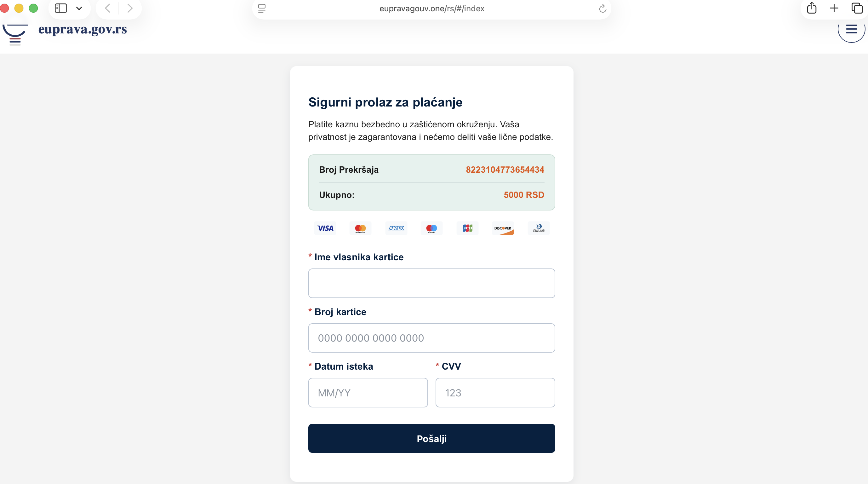This screenshot has height=484, width=868.
Task: Open the Safari share sheet
Action: tap(812, 8)
